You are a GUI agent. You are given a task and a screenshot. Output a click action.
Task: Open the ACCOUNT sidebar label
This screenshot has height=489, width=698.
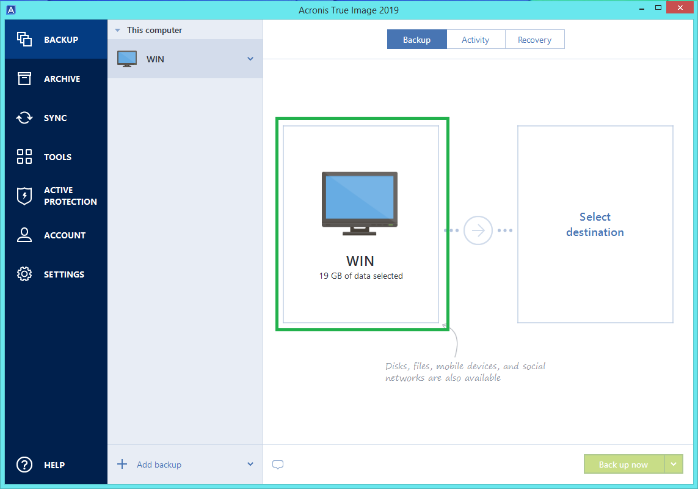(x=65, y=235)
